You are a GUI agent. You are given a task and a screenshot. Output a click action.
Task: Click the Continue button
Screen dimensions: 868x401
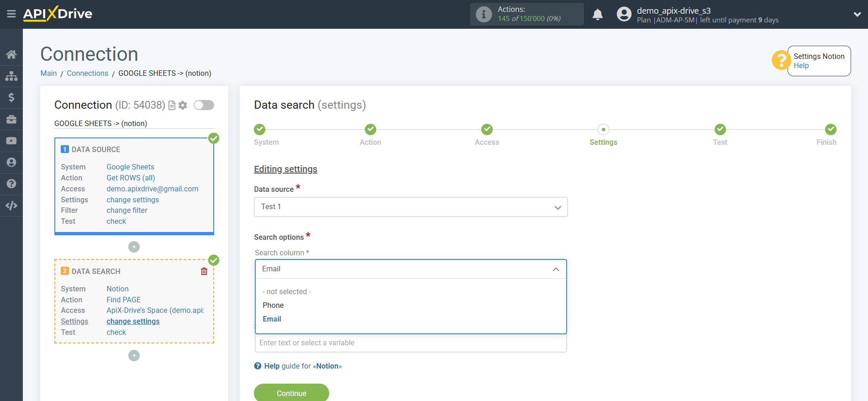point(291,393)
